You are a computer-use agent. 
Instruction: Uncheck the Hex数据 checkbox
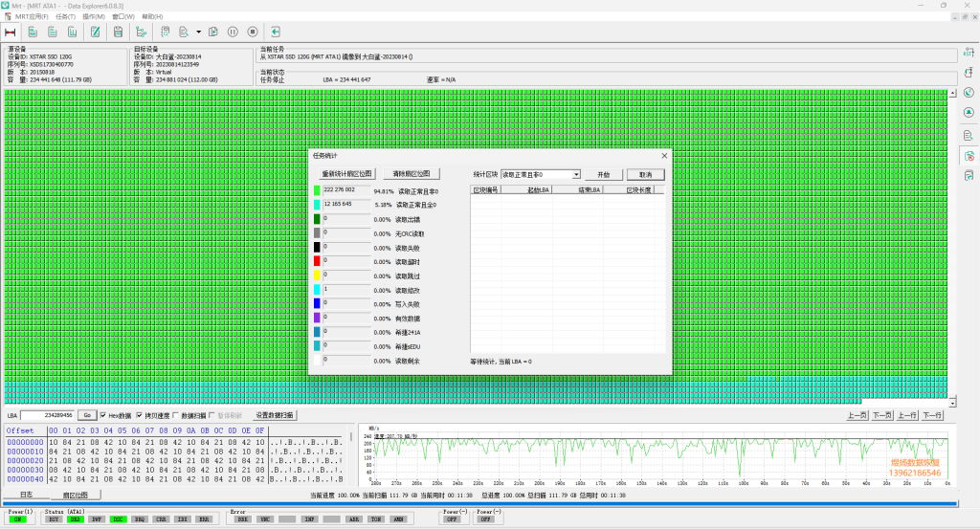(x=103, y=415)
